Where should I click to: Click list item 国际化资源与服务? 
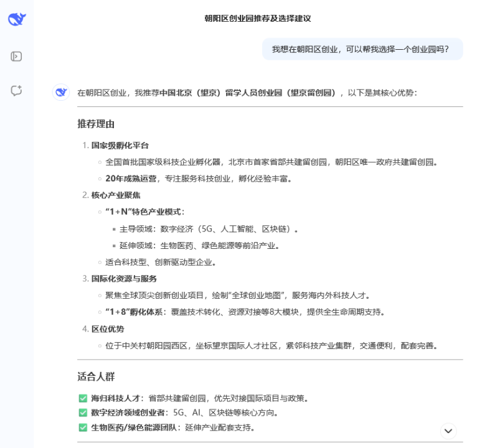point(124,279)
